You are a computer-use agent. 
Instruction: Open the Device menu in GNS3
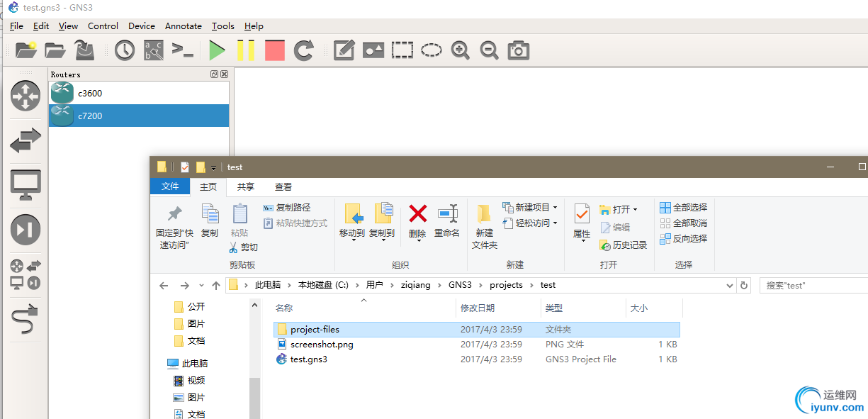[142, 26]
